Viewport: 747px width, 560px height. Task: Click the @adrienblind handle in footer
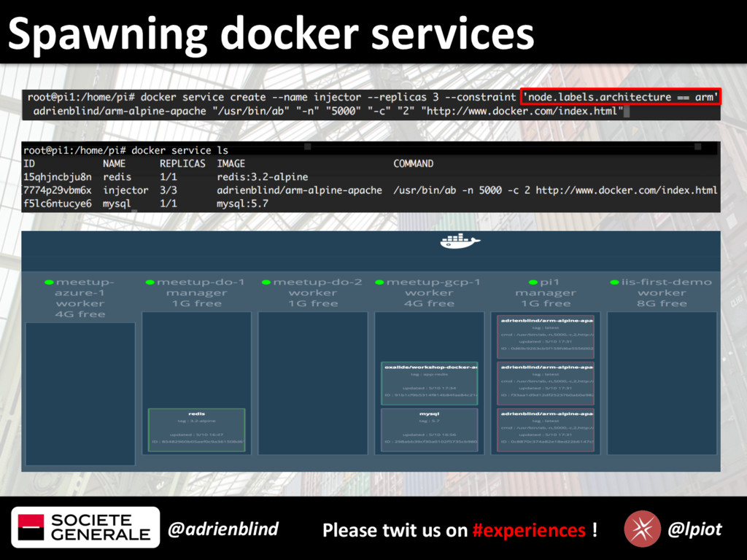(x=223, y=529)
